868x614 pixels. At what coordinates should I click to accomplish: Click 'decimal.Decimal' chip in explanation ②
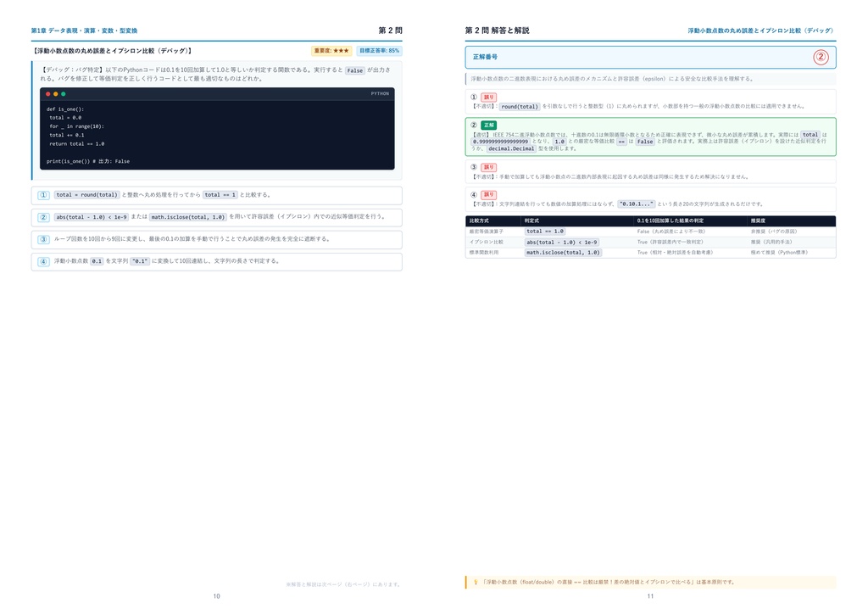pyautogui.click(x=511, y=148)
